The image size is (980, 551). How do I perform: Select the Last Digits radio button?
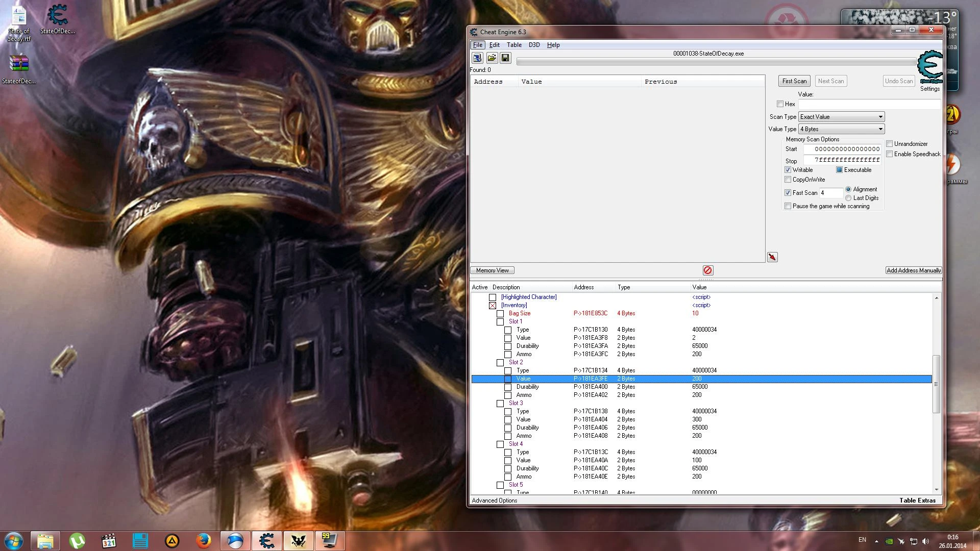tap(848, 198)
